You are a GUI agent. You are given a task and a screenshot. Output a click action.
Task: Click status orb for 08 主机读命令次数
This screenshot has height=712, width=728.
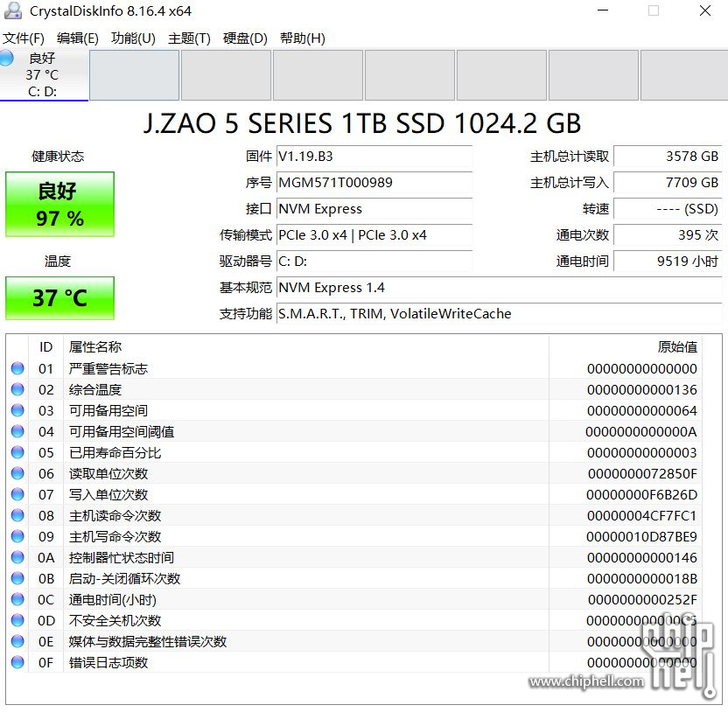click(x=17, y=516)
